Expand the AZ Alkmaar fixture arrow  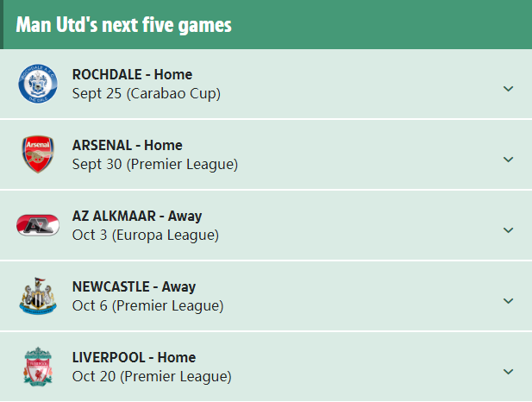508,230
